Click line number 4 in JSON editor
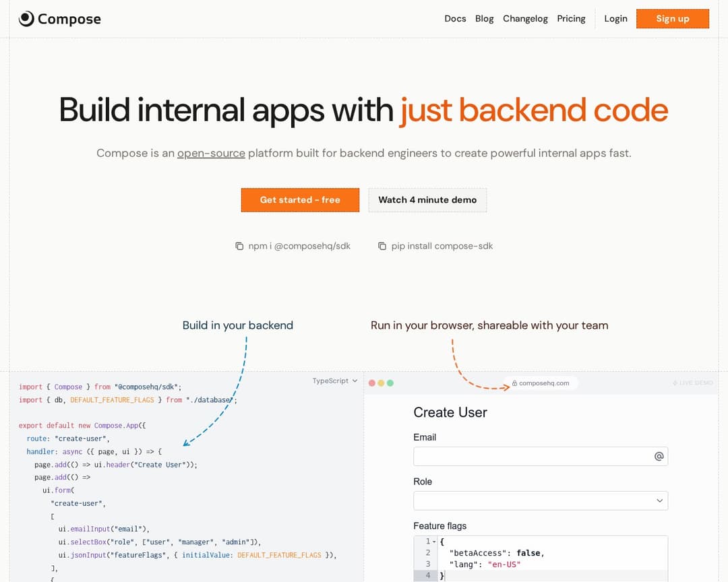Image resolution: width=728 pixels, height=582 pixels. 428,575
